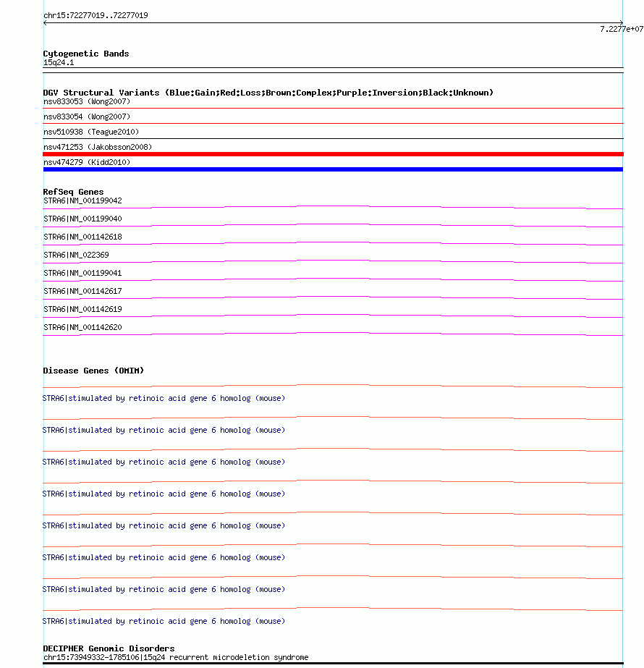Click the 15q24.1 band label
This screenshot has height=668, width=644.
(59, 63)
